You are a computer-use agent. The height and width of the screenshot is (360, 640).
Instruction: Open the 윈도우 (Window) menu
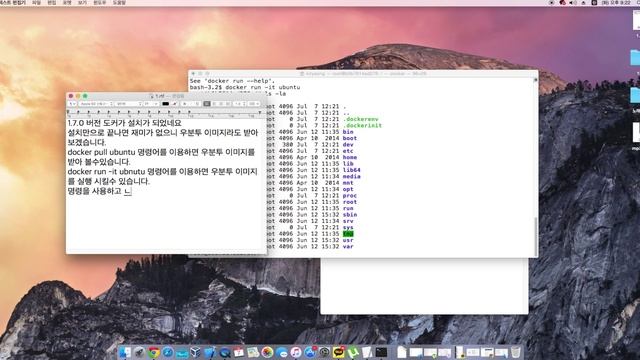pos(100,2)
